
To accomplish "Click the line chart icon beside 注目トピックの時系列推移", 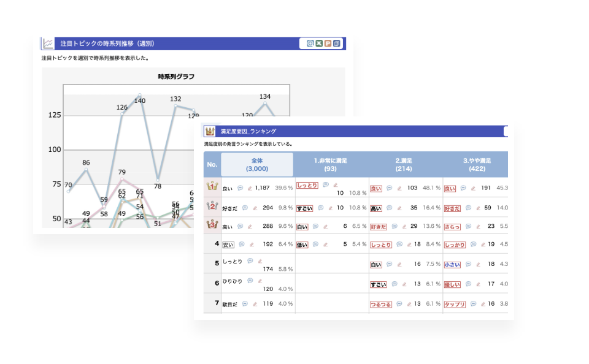I will pos(48,44).
